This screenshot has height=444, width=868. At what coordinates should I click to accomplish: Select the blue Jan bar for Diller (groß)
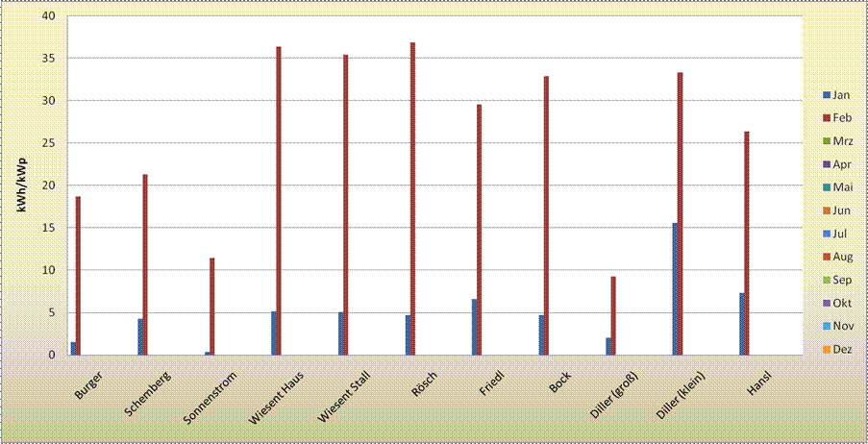(x=608, y=346)
